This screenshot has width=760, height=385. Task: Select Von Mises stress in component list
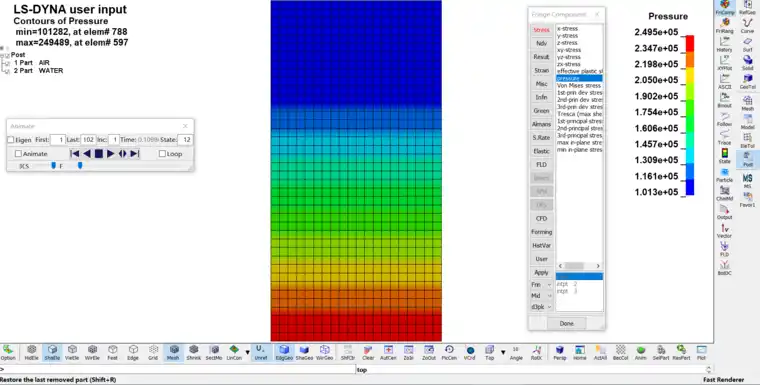click(579, 85)
